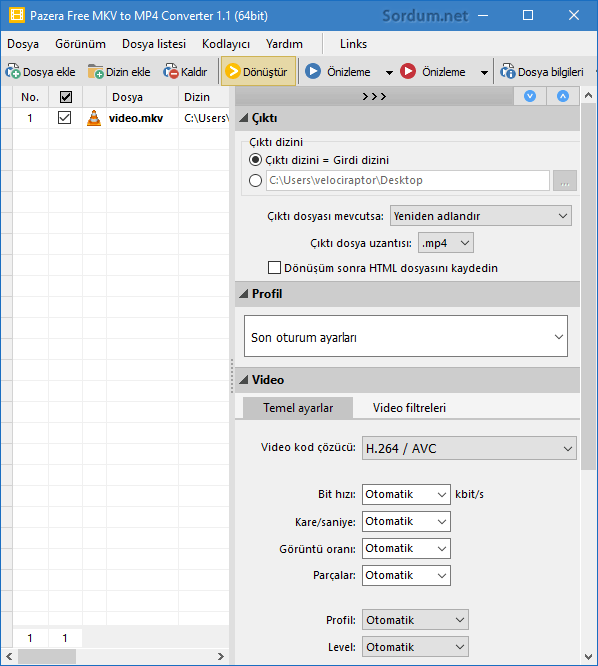Open the 'Son oturum ayarları' profile dropdown
The width and height of the screenshot is (598, 666).
tap(406, 336)
